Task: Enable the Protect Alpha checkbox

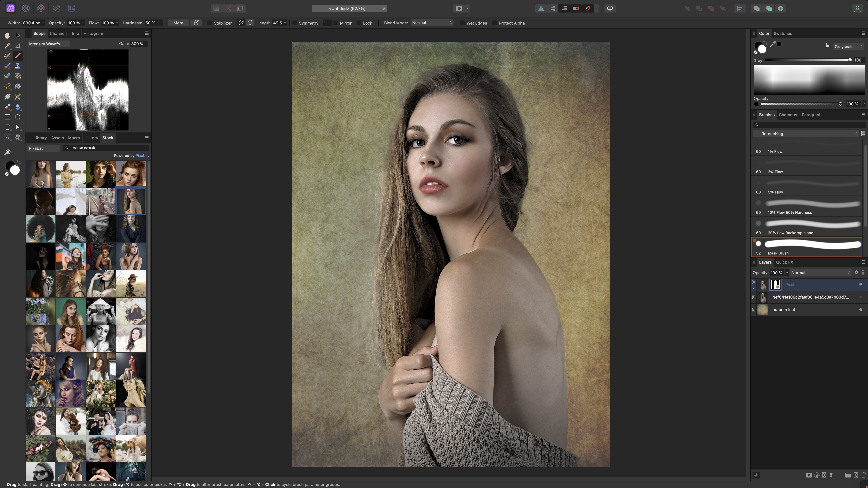Action: coord(494,23)
